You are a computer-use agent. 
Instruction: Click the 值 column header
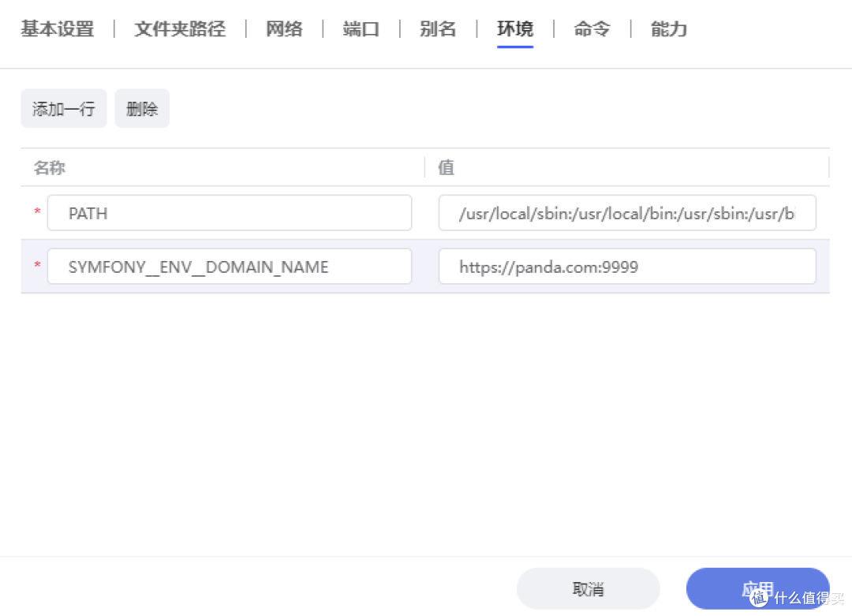[x=446, y=168]
